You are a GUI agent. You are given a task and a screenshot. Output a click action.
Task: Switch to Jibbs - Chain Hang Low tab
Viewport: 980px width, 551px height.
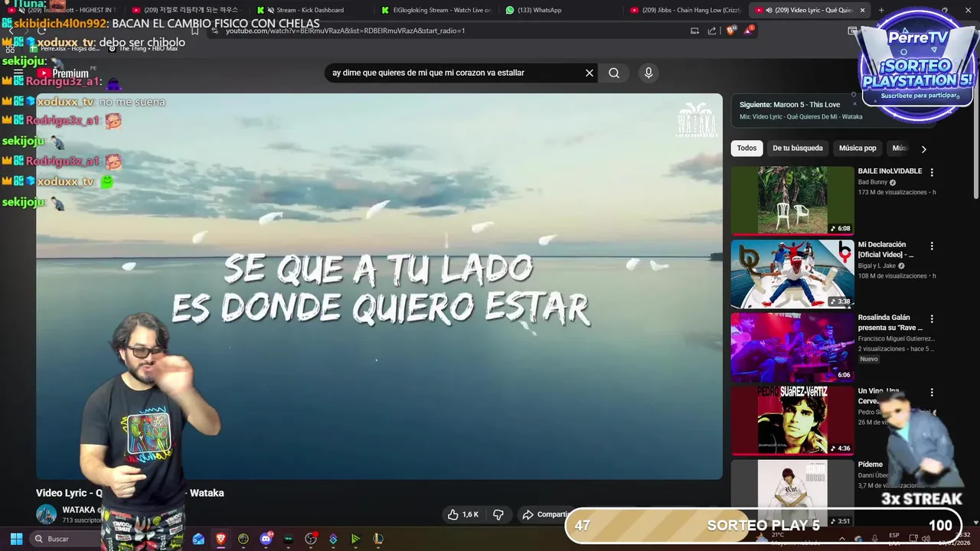pos(685,10)
